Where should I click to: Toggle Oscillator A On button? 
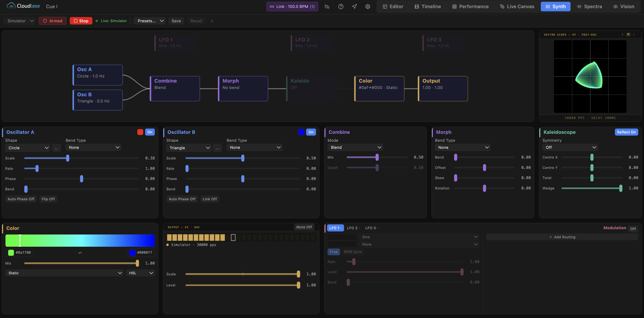tap(150, 132)
